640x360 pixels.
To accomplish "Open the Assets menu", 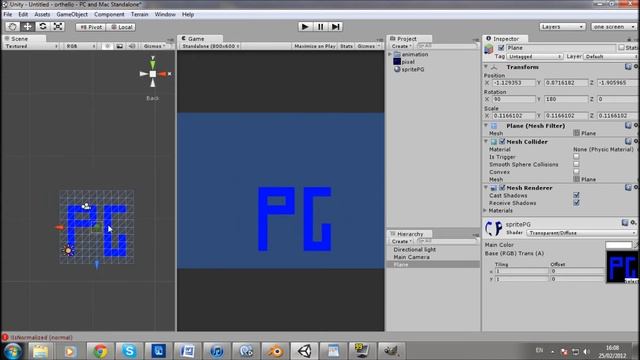I will [x=42, y=14].
